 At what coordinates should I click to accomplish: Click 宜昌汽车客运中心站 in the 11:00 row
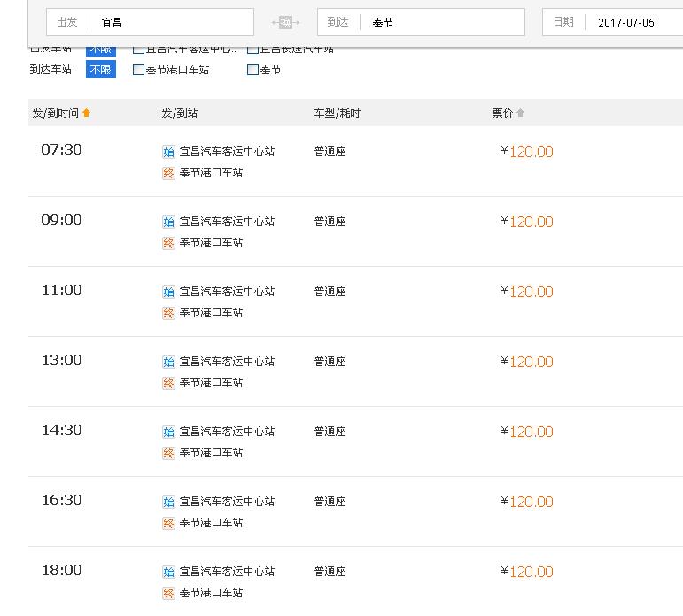point(227,292)
